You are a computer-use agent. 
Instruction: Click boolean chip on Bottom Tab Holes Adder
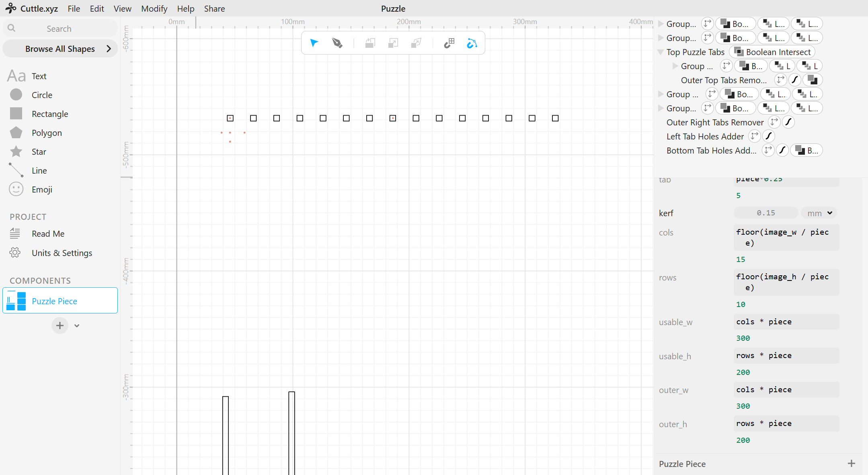[x=806, y=150]
